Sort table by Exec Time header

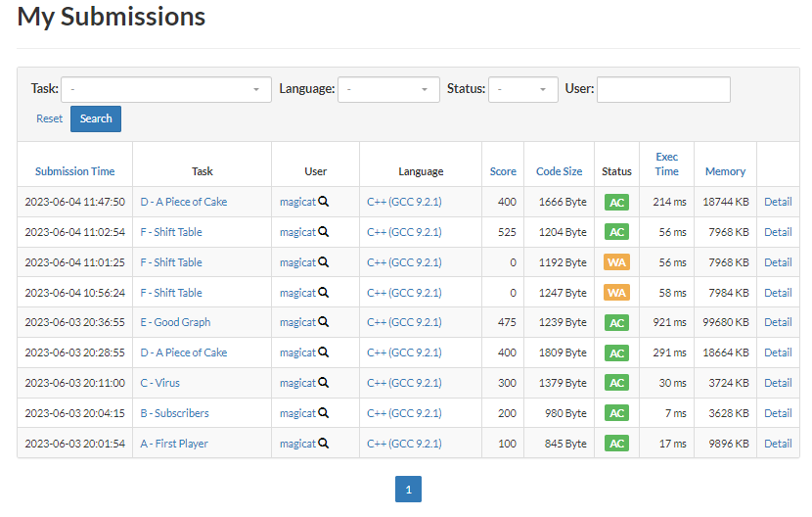click(x=666, y=164)
